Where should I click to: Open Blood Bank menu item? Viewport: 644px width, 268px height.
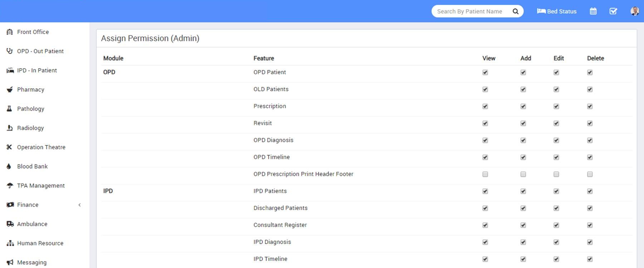tap(44, 166)
